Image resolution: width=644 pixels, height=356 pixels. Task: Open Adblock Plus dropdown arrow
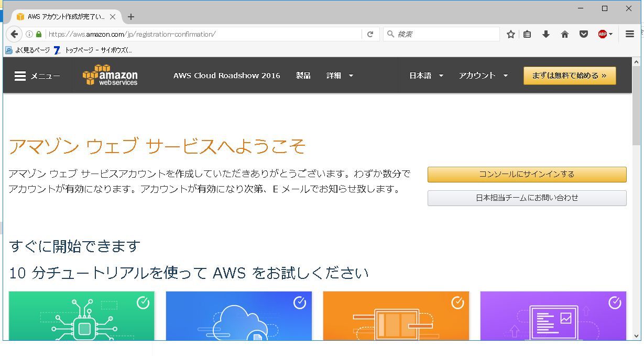[x=611, y=34]
